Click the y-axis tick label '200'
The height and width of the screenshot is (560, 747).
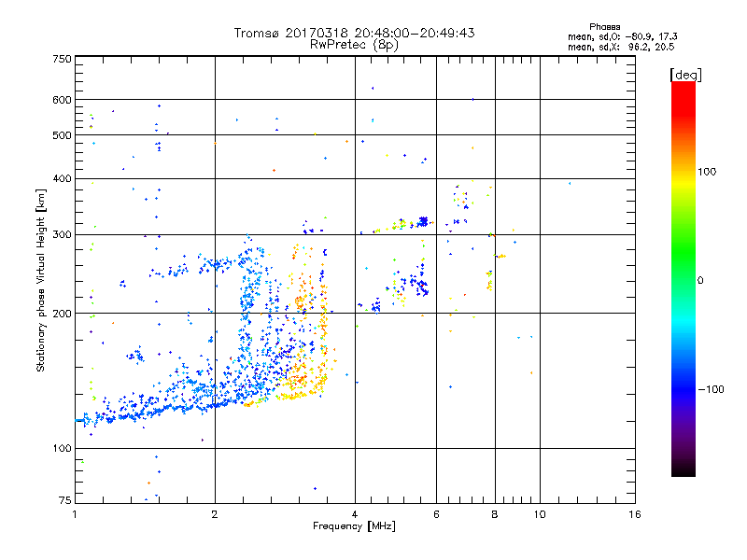[x=62, y=314]
